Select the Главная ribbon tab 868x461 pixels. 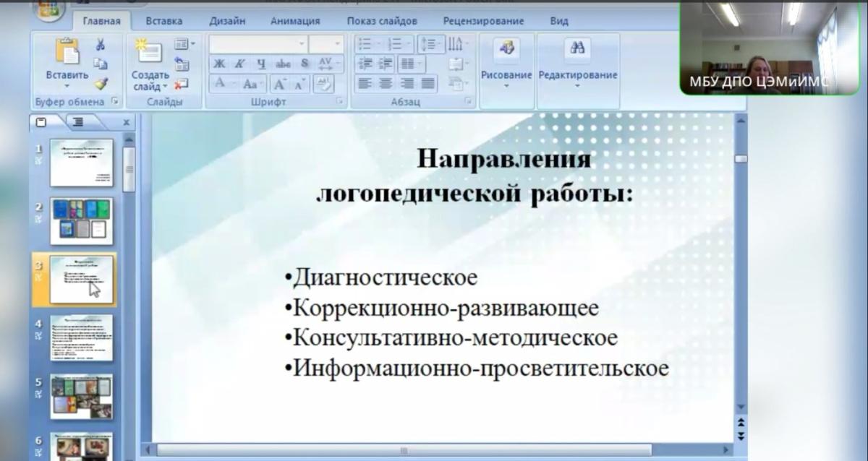[x=101, y=21]
